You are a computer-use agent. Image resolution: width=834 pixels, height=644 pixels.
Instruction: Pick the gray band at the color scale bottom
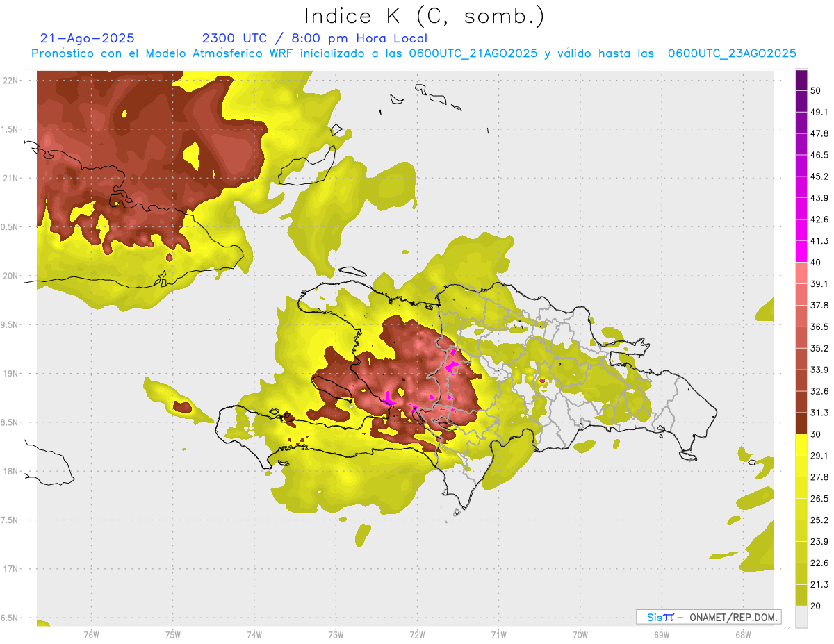click(801, 617)
